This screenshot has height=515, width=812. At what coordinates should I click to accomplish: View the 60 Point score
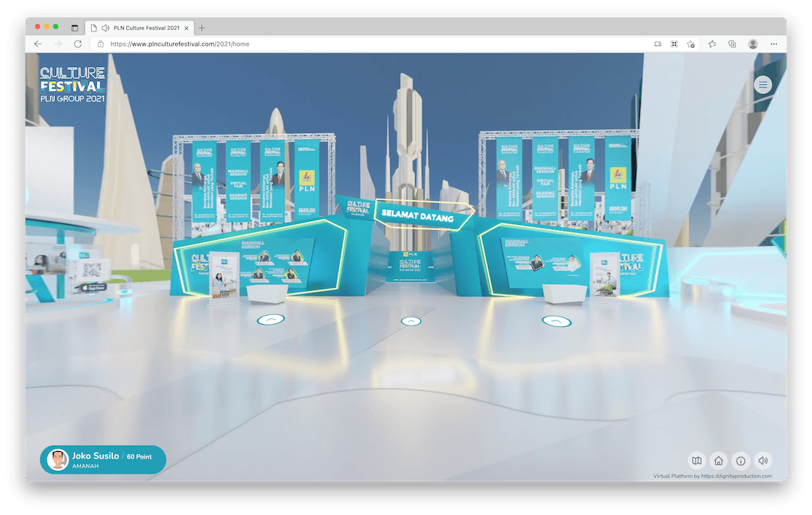click(139, 456)
